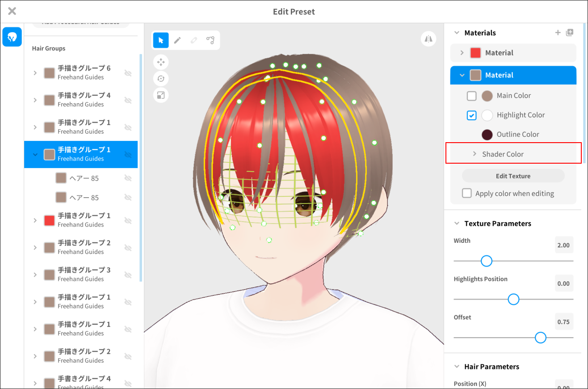Click the add material plus icon
The image size is (588, 389).
click(x=558, y=33)
